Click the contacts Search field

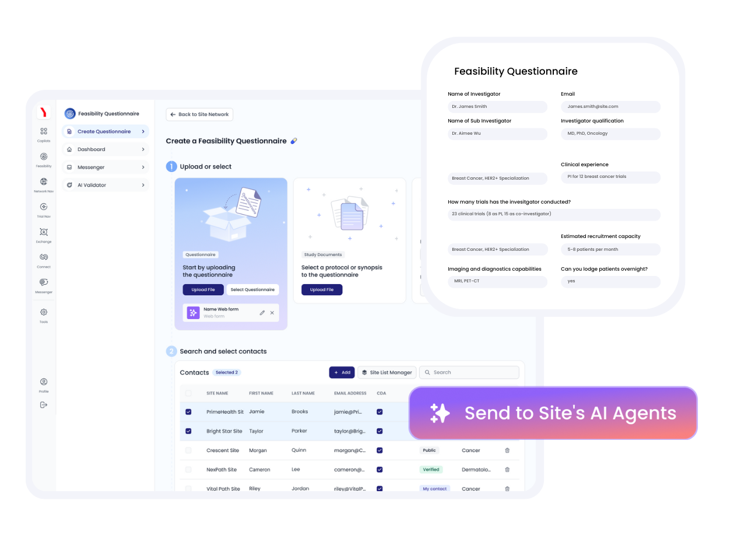coord(469,372)
